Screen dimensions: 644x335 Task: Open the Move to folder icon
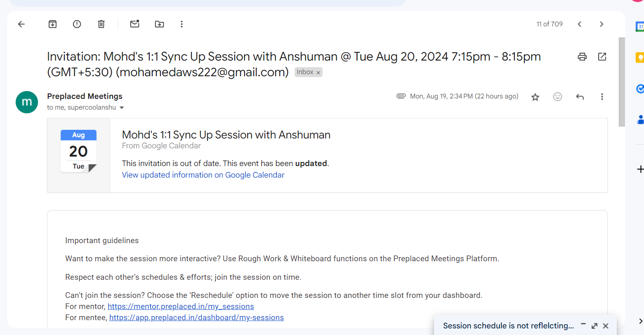159,24
